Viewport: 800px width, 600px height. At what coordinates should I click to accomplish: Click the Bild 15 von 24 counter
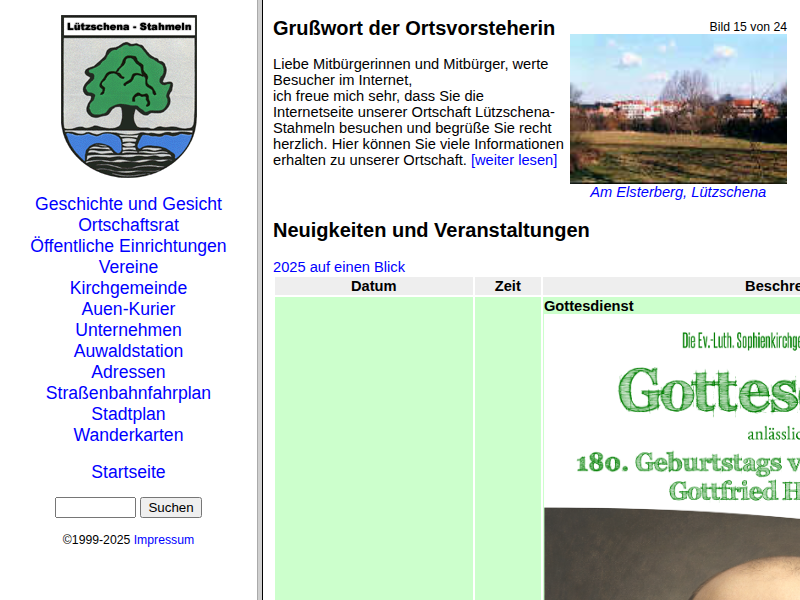748,27
